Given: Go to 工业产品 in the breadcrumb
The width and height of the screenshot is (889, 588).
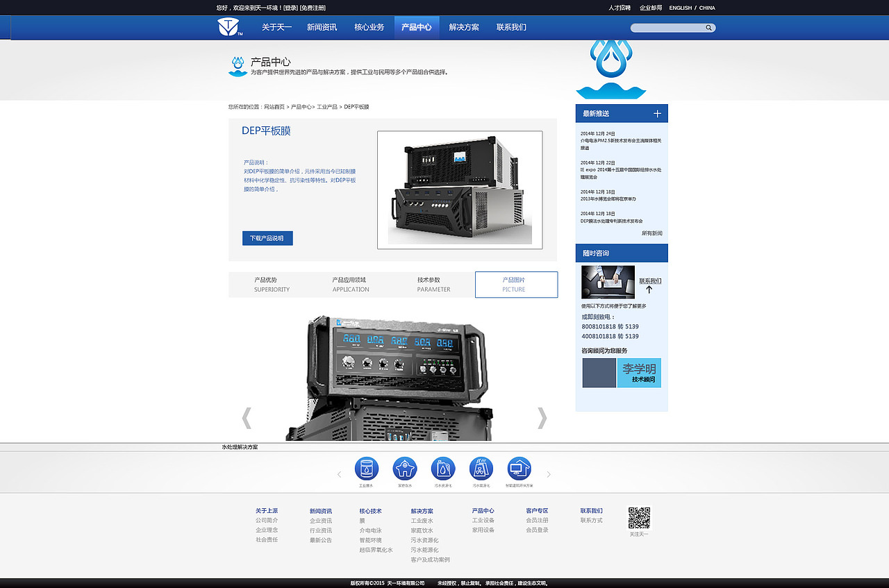Looking at the screenshot, I should [327, 107].
